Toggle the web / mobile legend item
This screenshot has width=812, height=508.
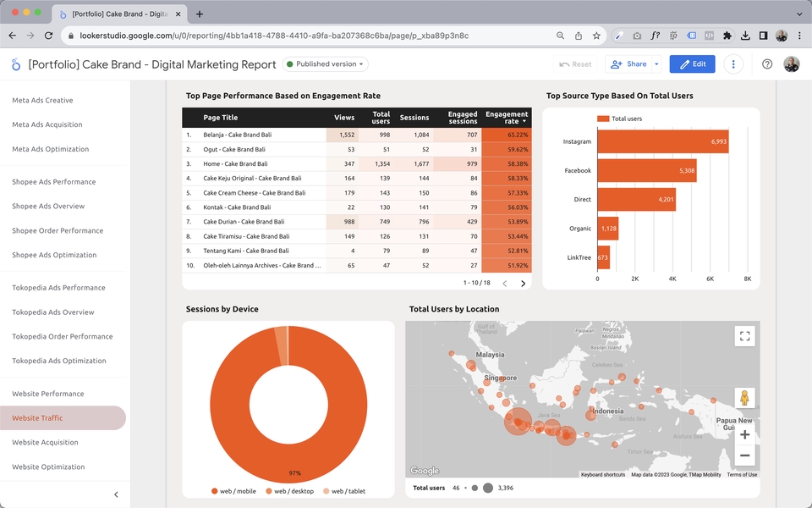tap(233, 491)
